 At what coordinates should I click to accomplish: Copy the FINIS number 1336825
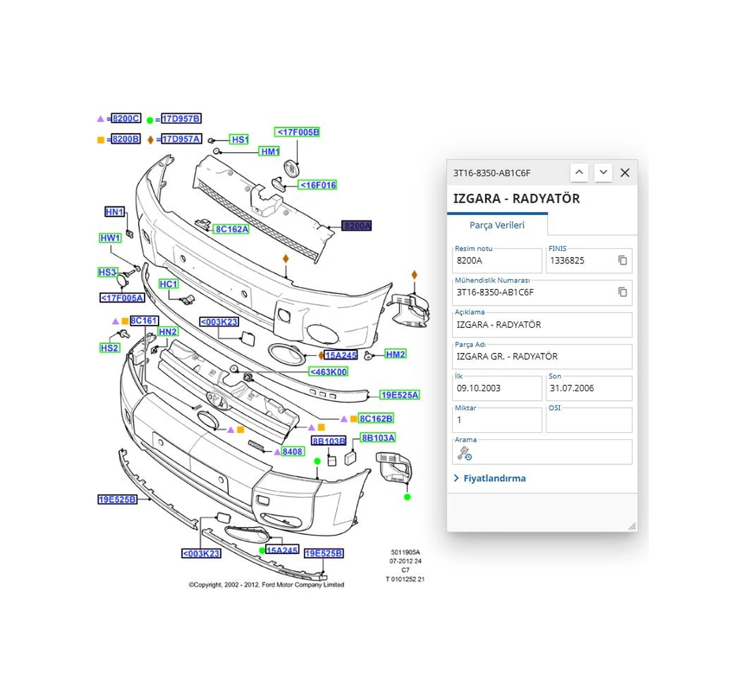click(623, 260)
